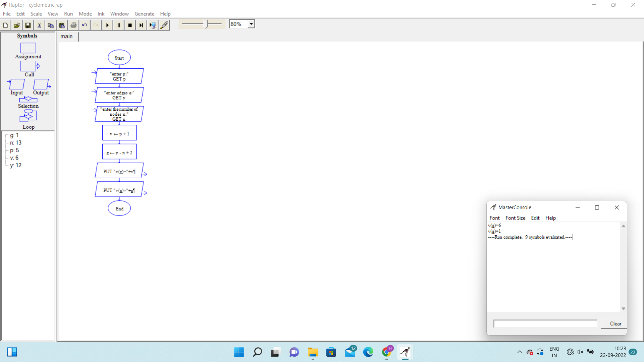Switch to the main tab

coord(66,36)
